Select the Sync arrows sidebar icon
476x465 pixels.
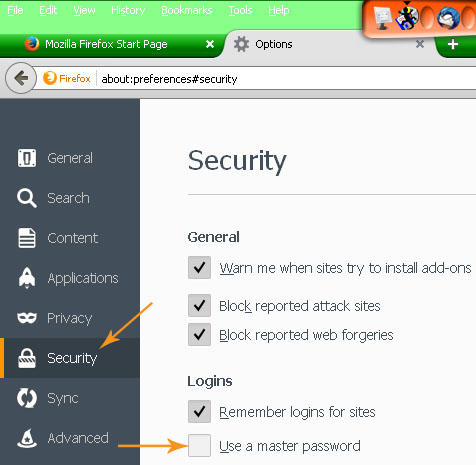pos(27,398)
